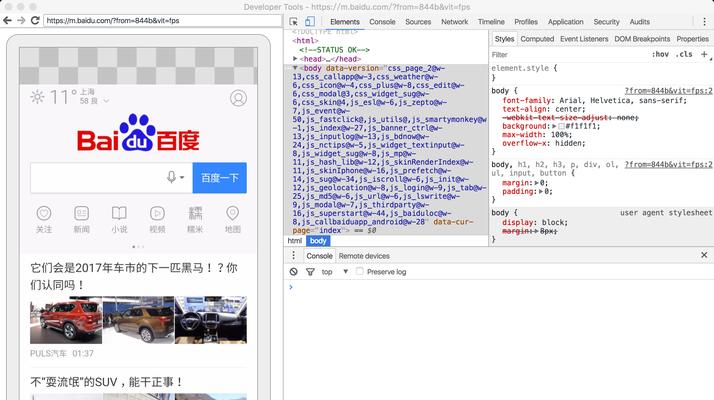Switch to the Console tab in toolbar
The height and width of the screenshot is (400, 714).
382,22
